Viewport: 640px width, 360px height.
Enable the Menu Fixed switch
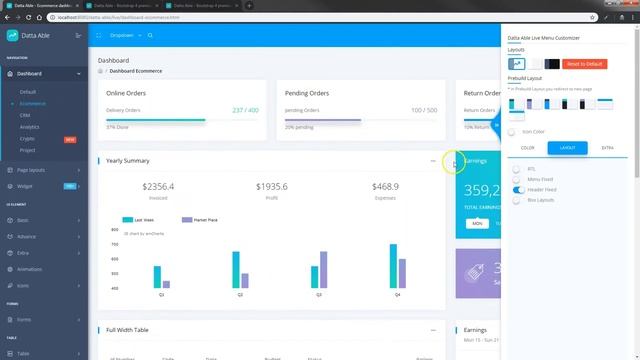[x=517, y=180]
